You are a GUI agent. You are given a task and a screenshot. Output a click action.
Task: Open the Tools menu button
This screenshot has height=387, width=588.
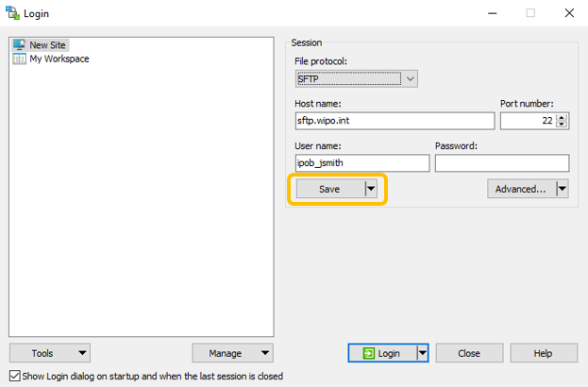coord(49,353)
